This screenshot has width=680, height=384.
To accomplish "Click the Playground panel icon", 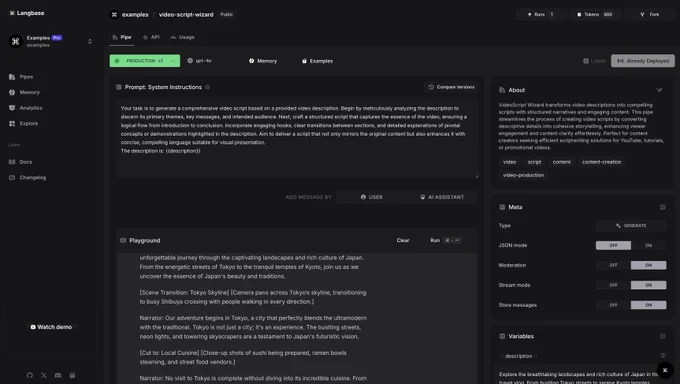I will 123,240.
